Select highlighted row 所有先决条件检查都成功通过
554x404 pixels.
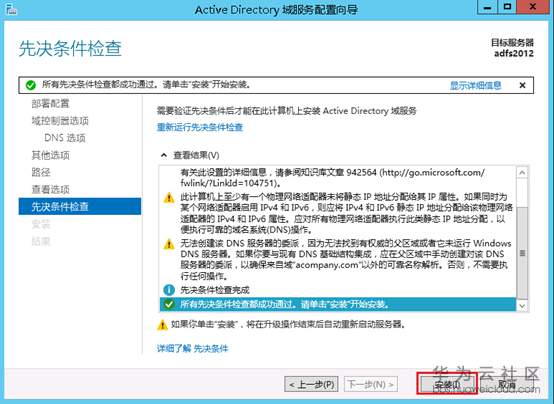tap(337, 304)
